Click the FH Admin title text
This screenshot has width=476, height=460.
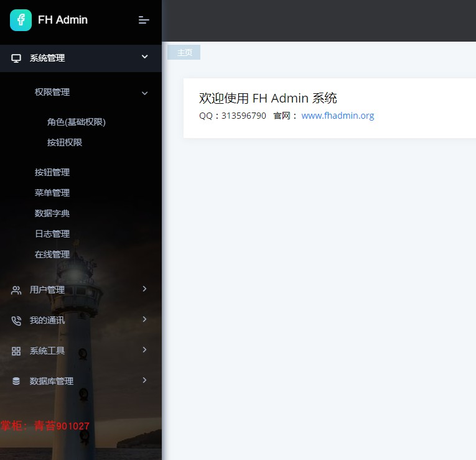coord(63,20)
